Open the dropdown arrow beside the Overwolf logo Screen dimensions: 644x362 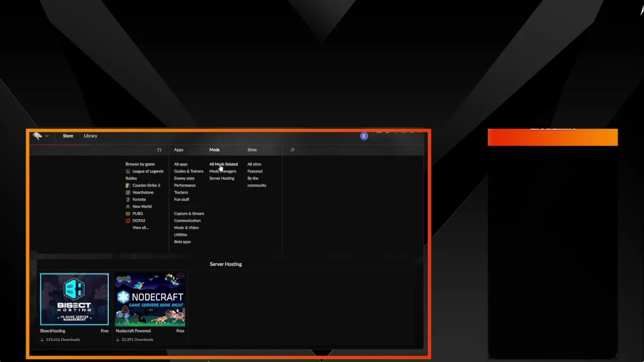coord(47,136)
